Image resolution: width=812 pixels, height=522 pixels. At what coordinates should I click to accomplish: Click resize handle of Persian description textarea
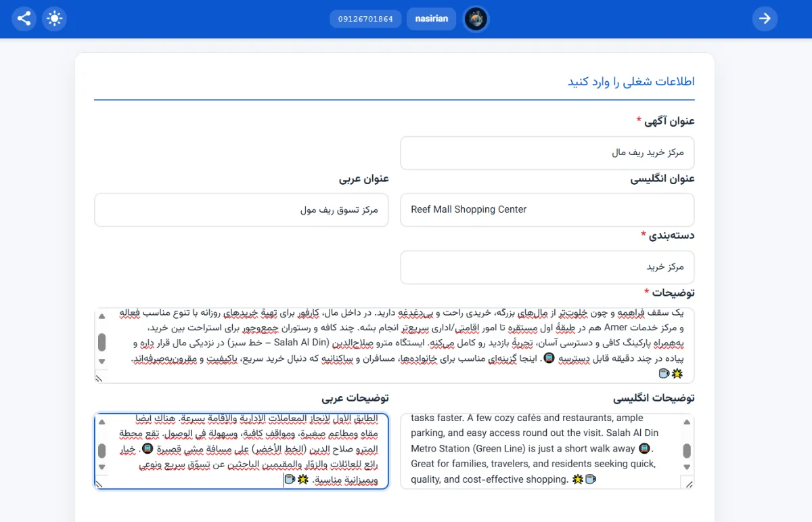click(100, 378)
